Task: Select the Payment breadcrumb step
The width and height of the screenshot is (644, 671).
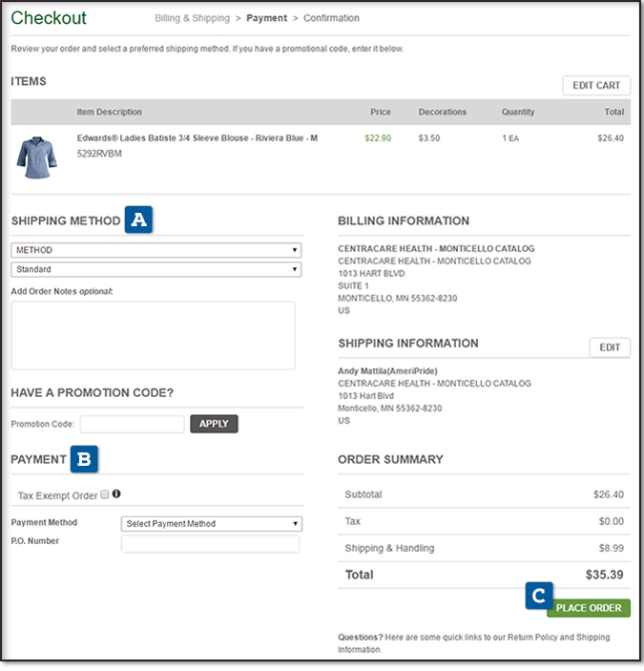Action: 266,18
